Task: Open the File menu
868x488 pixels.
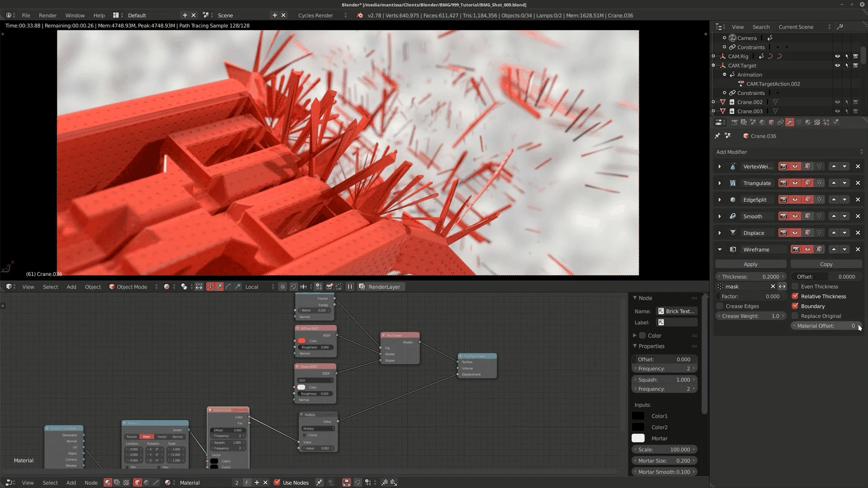Action: pos(26,15)
